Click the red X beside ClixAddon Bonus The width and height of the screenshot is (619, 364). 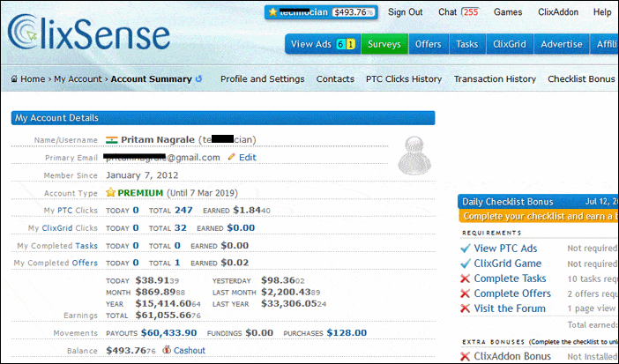pyautogui.click(x=465, y=356)
